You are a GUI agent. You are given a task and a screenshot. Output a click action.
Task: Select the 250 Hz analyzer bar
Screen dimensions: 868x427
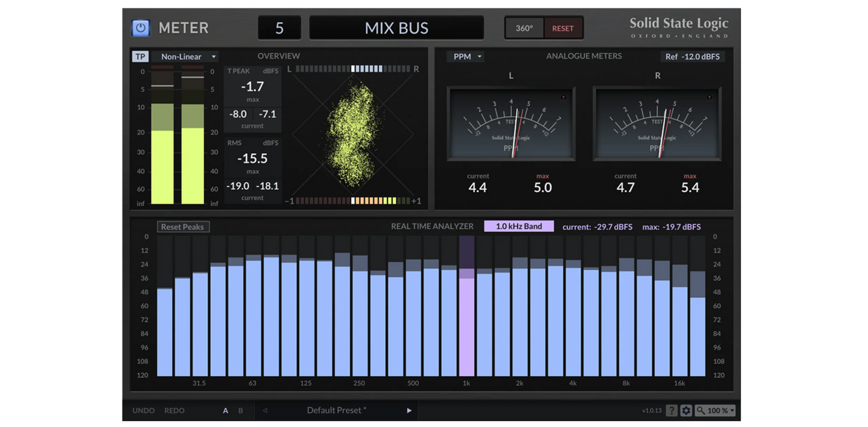[360, 306]
